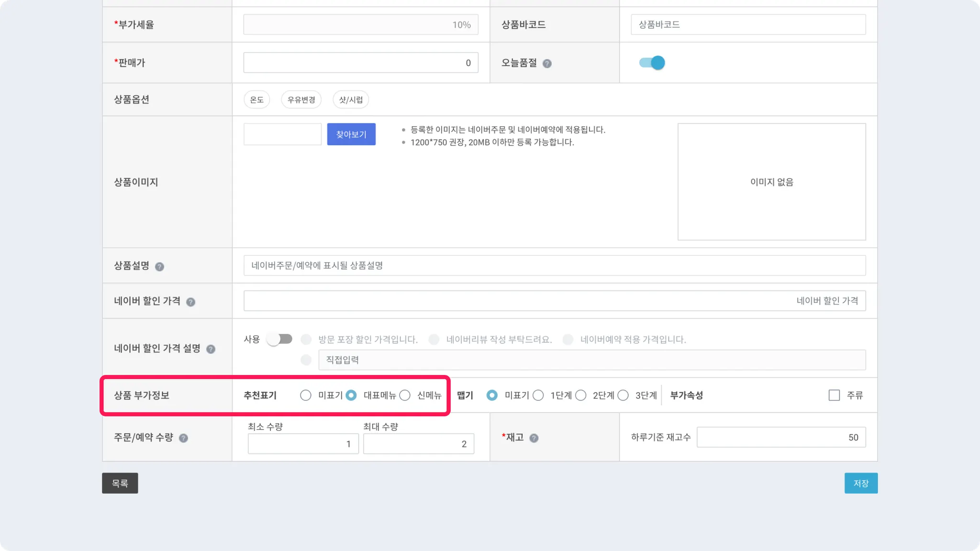Check the 주류 checkbox
This screenshot has height=551, width=980.
(x=834, y=395)
